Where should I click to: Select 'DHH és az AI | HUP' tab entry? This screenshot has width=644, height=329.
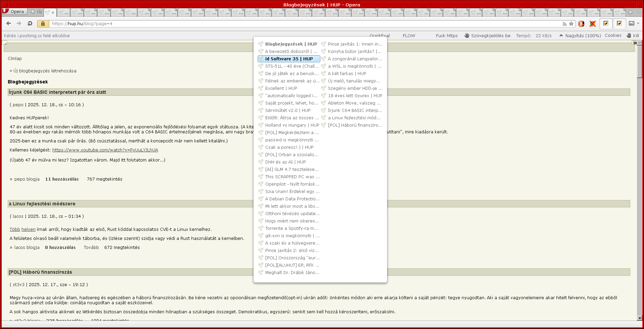tap(285, 162)
